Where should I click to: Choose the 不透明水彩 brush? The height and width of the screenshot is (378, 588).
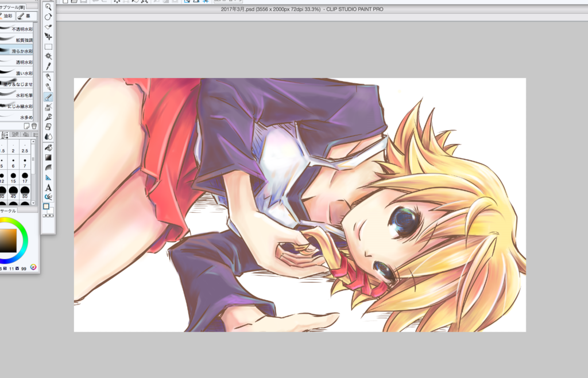pos(17,29)
